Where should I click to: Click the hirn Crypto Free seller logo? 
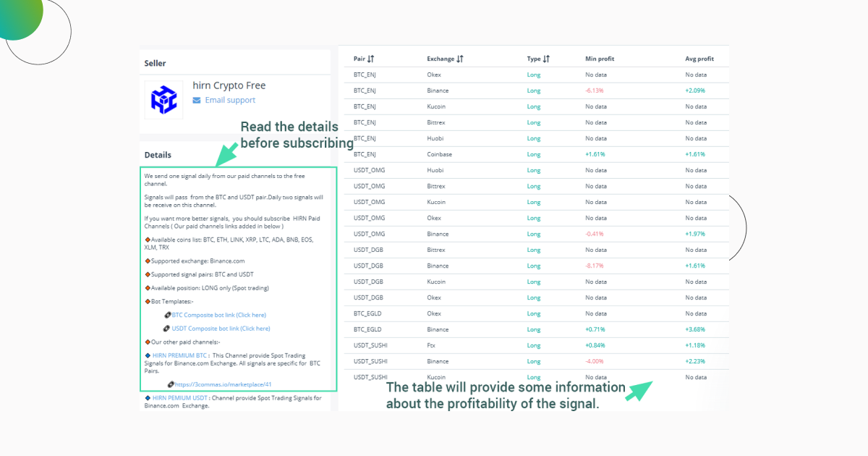coord(163,99)
